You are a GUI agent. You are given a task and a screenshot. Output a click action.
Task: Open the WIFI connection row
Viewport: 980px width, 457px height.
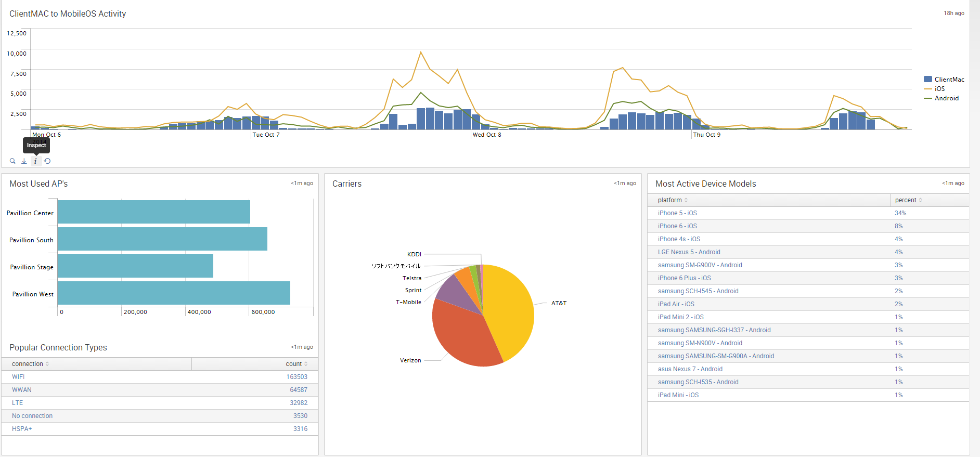160,377
